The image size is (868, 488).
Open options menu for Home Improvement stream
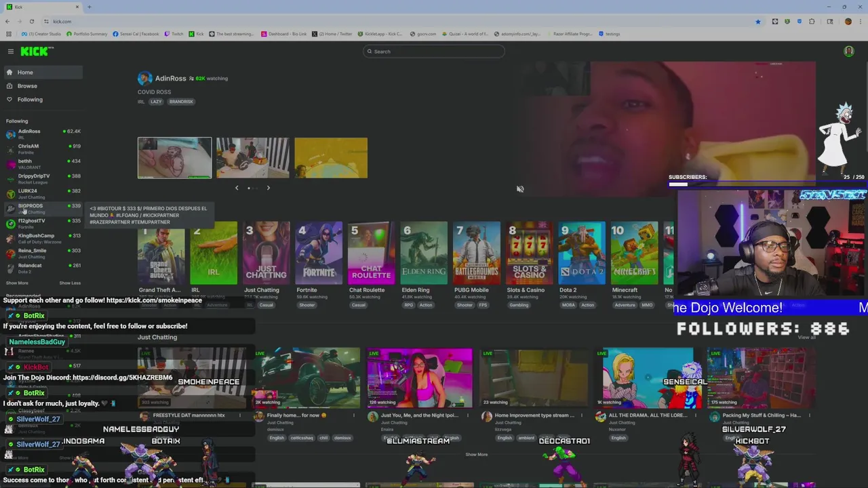click(x=582, y=415)
